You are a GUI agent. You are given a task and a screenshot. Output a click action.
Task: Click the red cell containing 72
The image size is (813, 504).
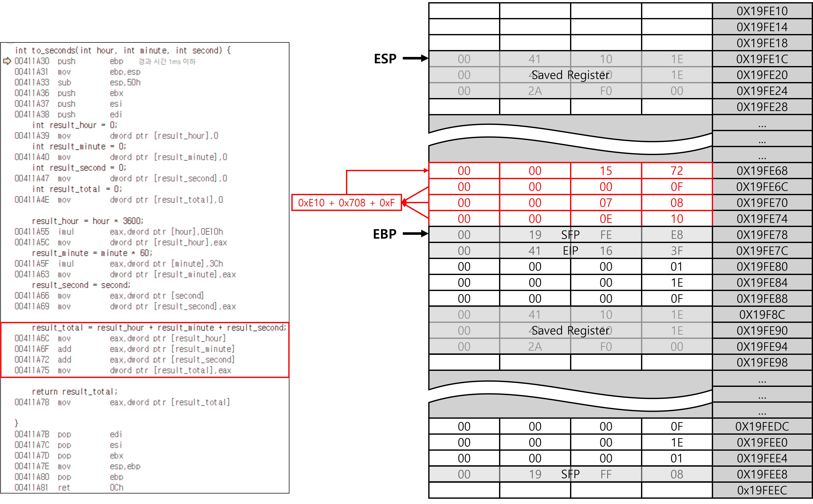pyautogui.click(x=677, y=171)
